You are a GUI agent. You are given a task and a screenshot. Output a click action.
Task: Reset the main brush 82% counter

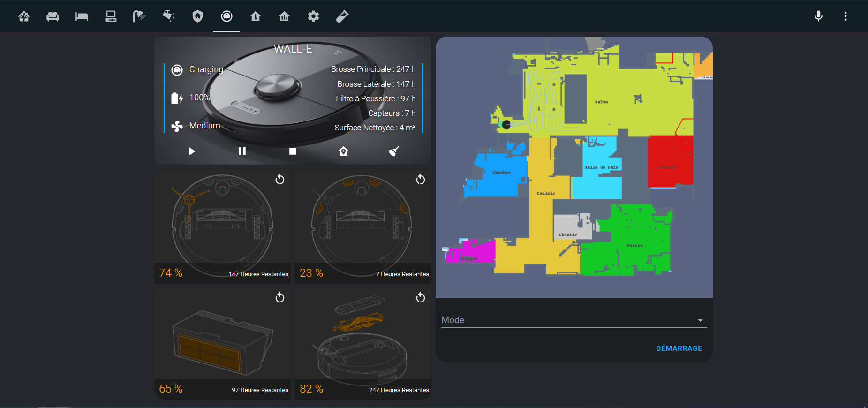421,297
